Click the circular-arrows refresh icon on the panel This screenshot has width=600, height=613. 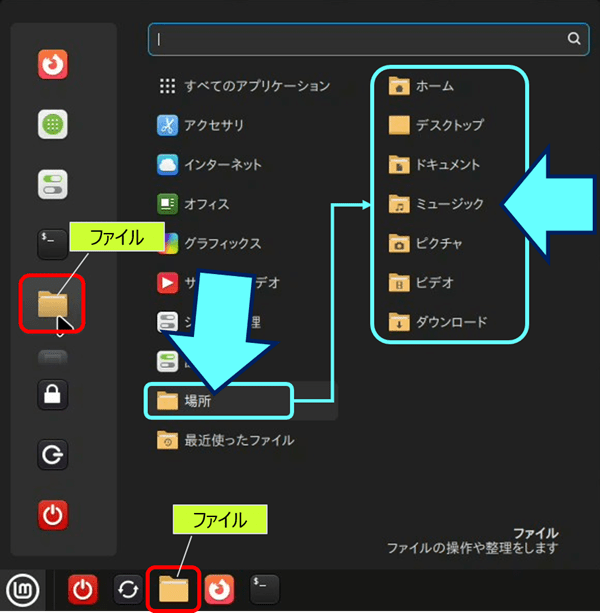click(128, 590)
